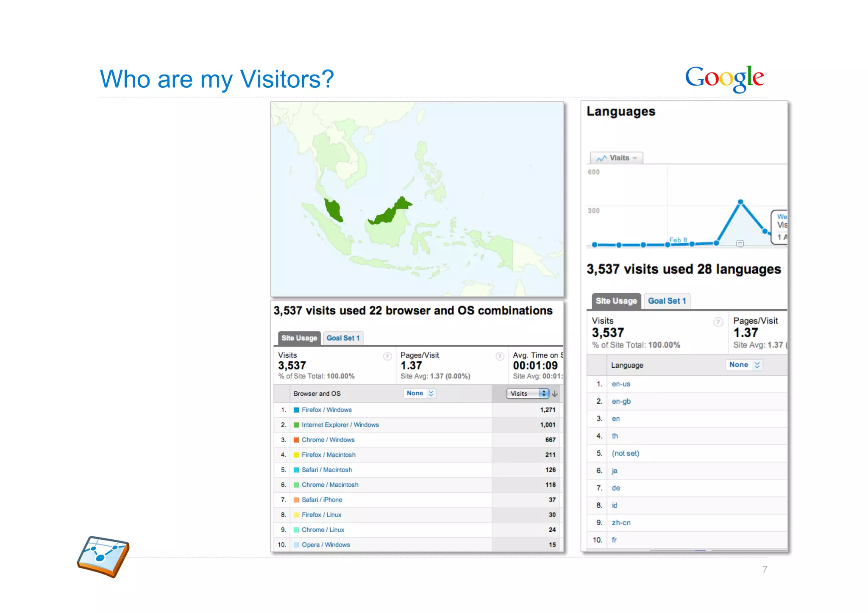
Task: Select Goal Set 1 tab in Languages panel
Action: (667, 301)
